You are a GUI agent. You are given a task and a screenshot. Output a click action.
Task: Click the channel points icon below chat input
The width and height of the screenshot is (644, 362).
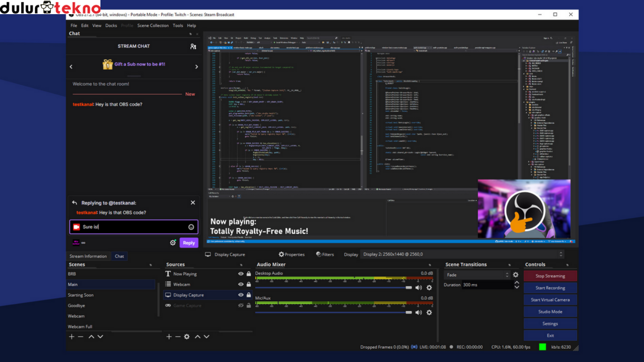(76, 243)
